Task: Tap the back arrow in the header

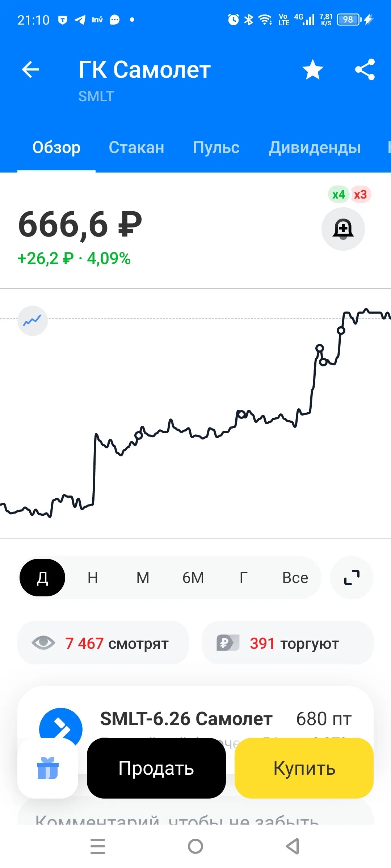Action: click(30, 69)
